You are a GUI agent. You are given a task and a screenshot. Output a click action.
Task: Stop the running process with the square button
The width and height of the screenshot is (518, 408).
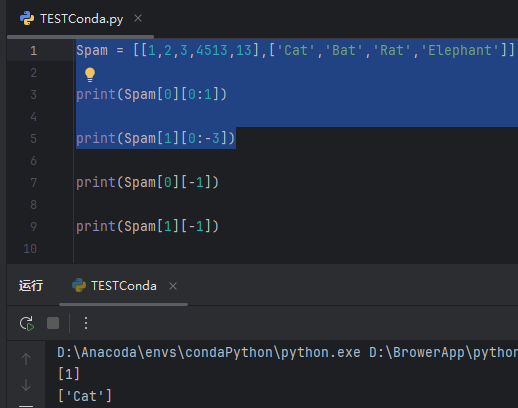point(53,323)
